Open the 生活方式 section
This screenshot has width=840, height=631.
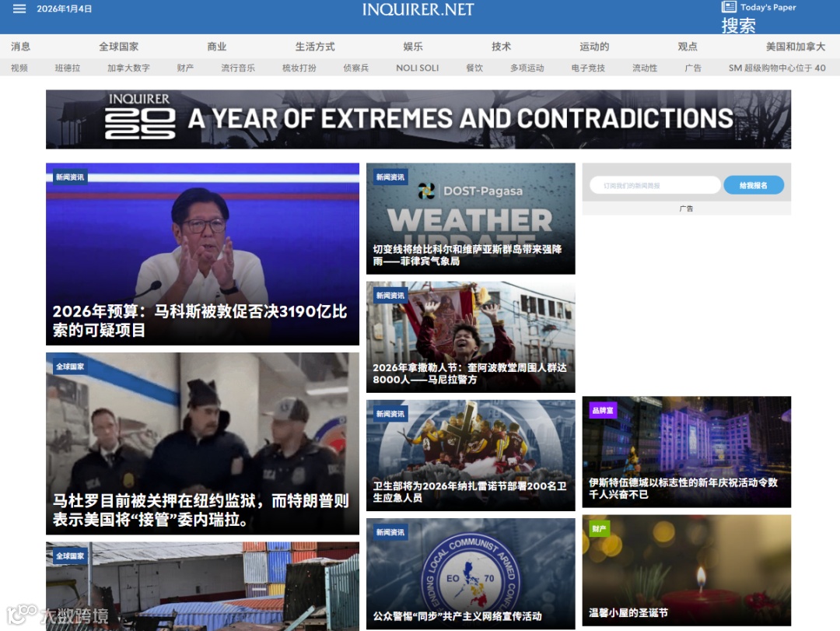click(314, 47)
